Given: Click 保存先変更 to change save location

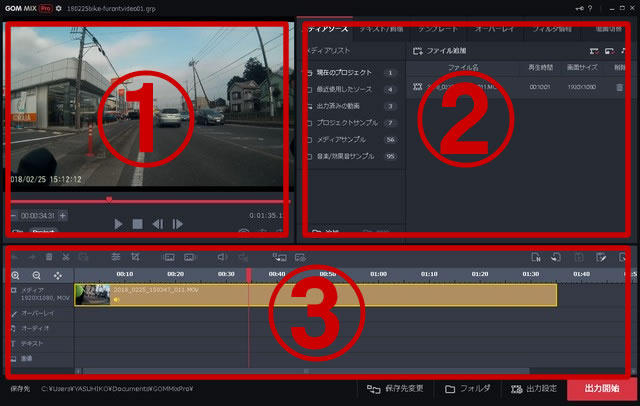Looking at the screenshot, I should pyautogui.click(x=395, y=388).
